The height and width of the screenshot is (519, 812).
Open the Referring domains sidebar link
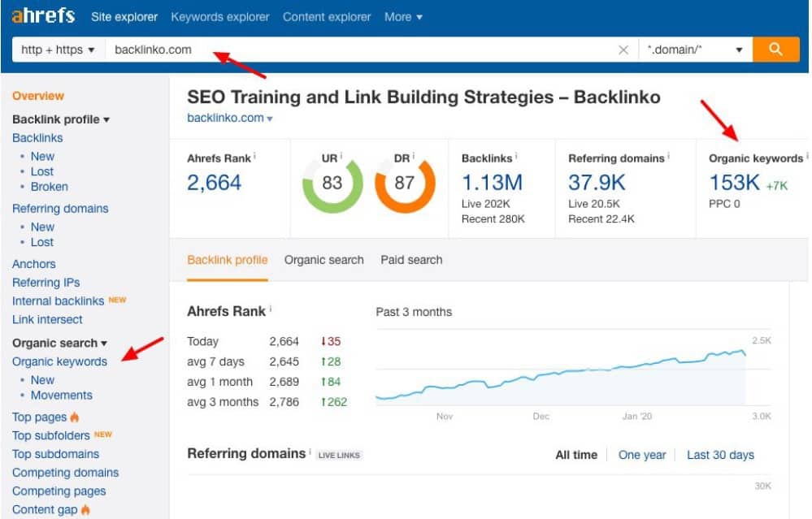click(x=60, y=209)
